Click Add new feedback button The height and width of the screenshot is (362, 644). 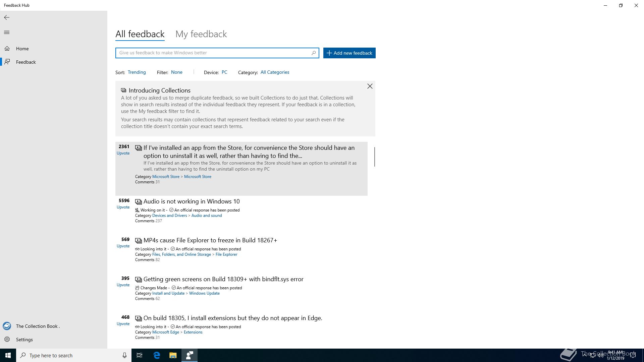[x=349, y=53]
